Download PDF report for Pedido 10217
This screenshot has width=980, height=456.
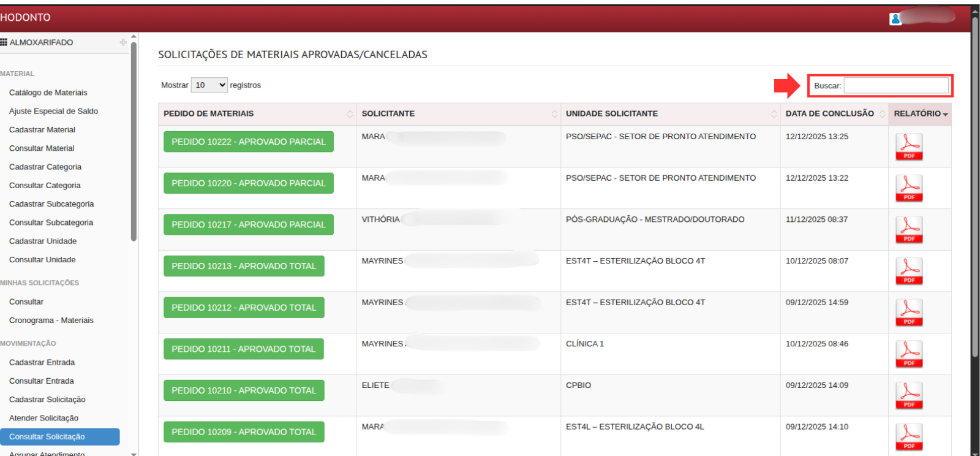pyautogui.click(x=909, y=230)
